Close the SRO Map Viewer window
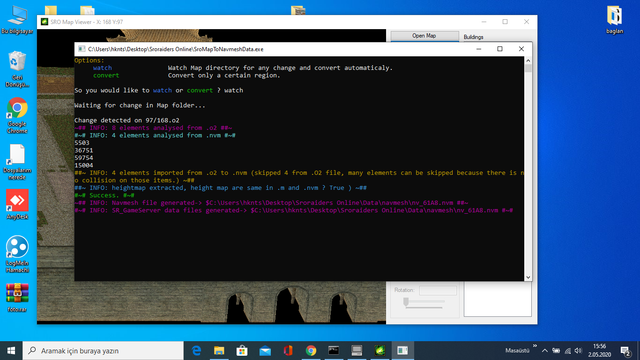 coord(527,22)
